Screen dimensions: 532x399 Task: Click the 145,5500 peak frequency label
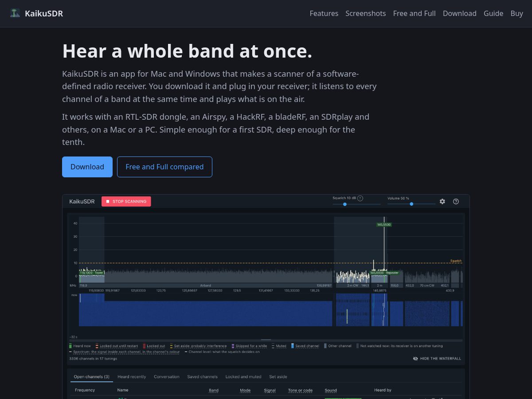pos(384,225)
